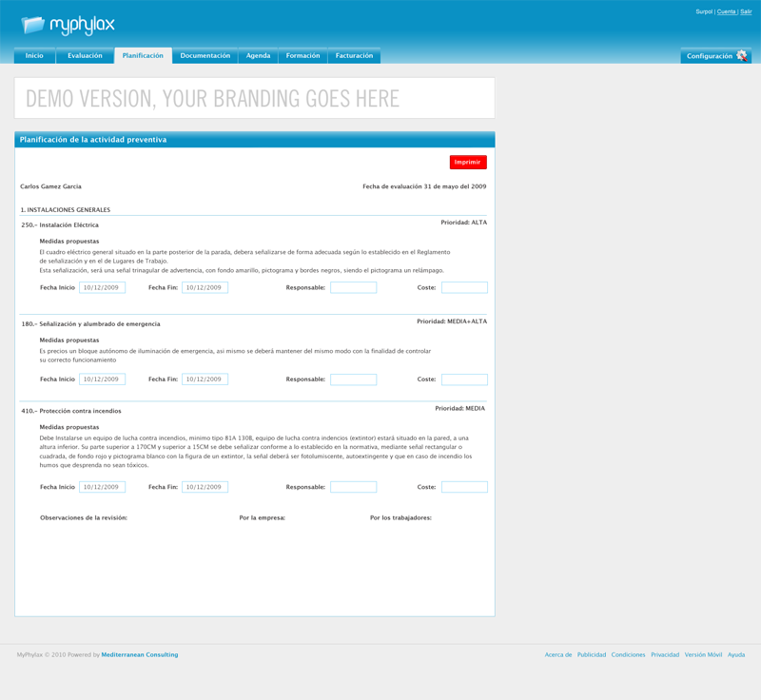Select the Documentación tab
Image resolution: width=761 pixels, height=700 pixels.
[205, 56]
